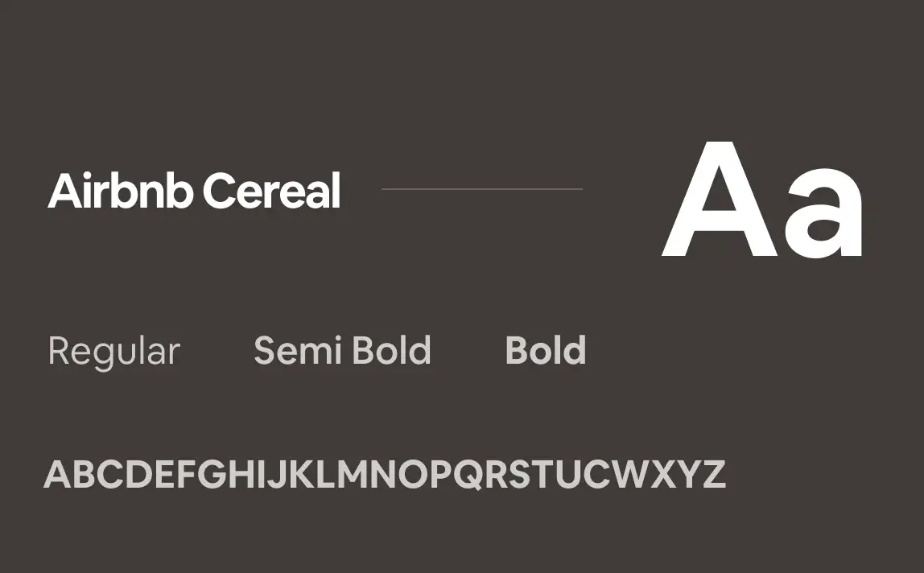Click the thin horizontal divider line
Viewport: 924px width, 573px height.
click(x=482, y=188)
